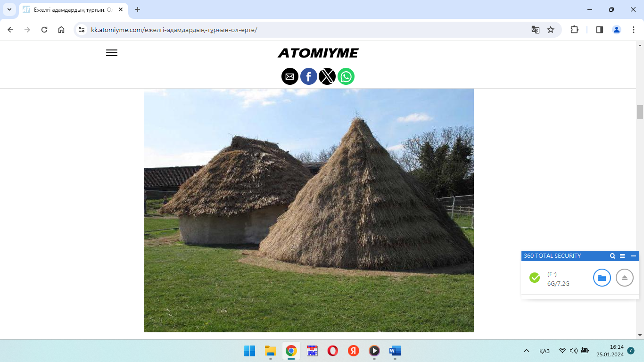Open the hamburger menu on Atomiyme

(112, 53)
